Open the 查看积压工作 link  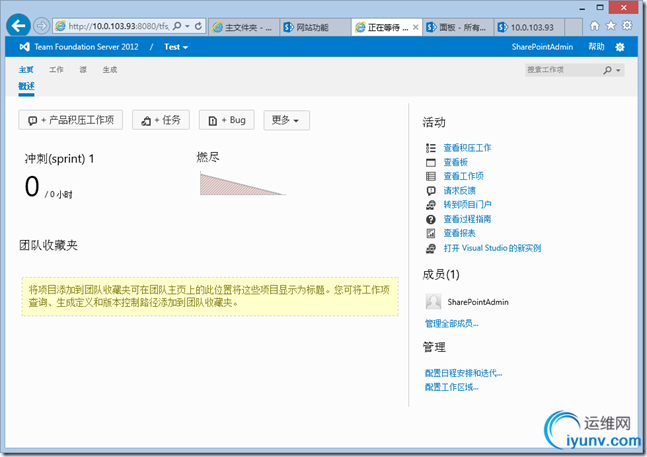(x=467, y=148)
